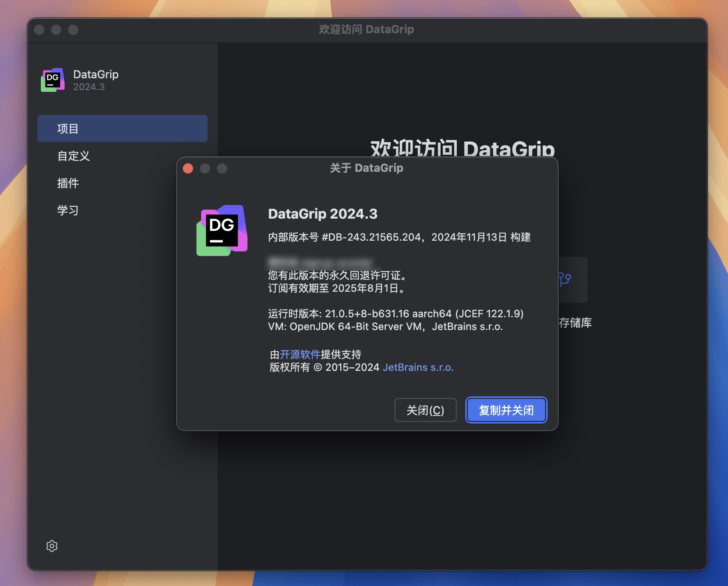Image resolution: width=728 pixels, height=586 pixels.
Task: Click the 关闭(C) button
Action: (x=426, y=410)
